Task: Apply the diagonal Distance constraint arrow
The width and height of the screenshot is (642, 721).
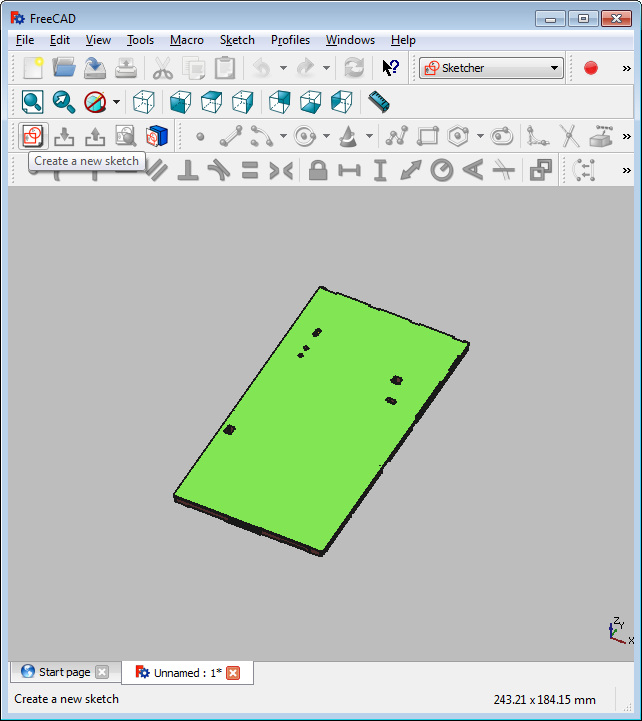Action: point(411,170)
